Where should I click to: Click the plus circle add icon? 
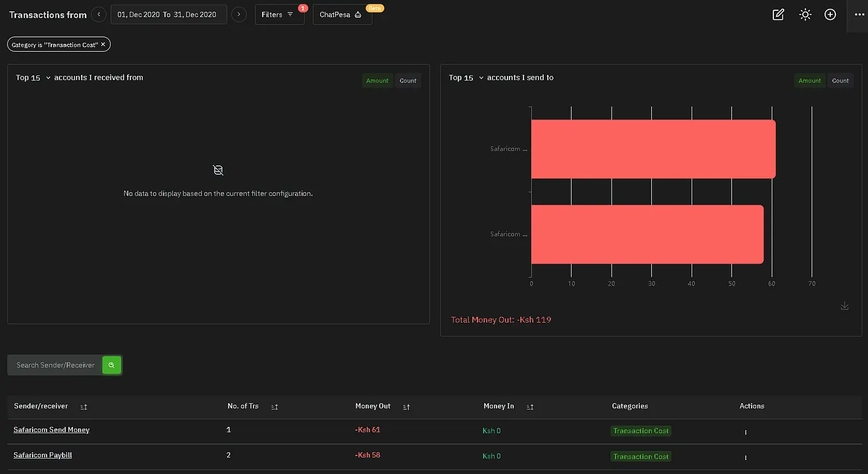tap(830, 14)
